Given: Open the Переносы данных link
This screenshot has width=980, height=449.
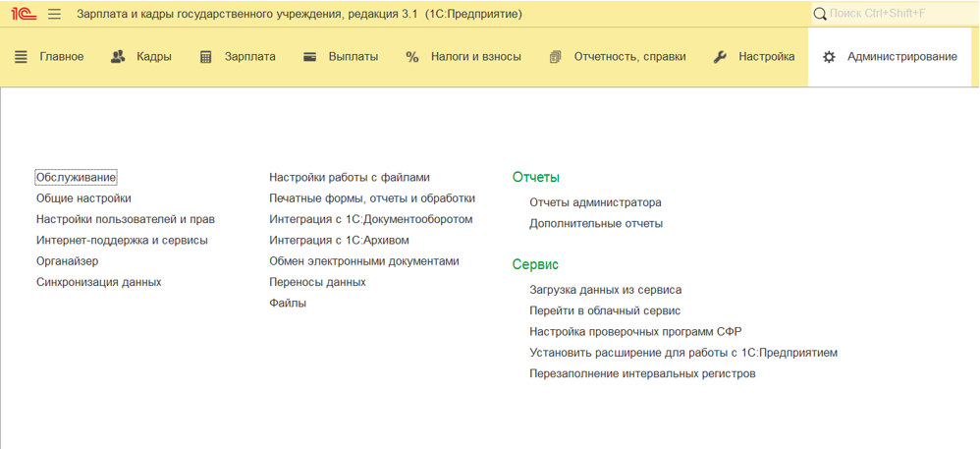Looking at the screenshot, I should (x=317, y=282).
